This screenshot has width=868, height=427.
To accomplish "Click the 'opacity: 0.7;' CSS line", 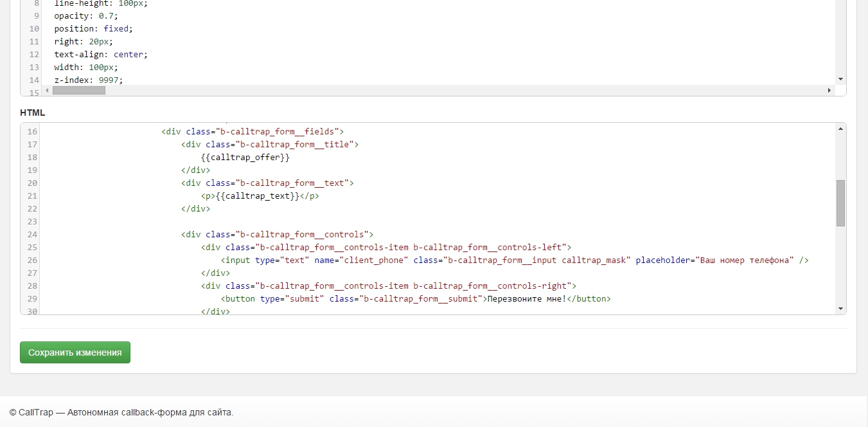I will tap(86, 15).
